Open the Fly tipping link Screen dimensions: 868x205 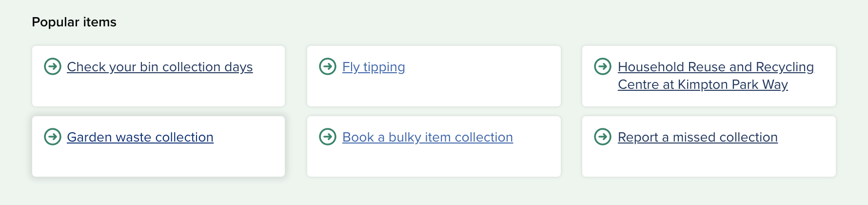coord(374,67)
